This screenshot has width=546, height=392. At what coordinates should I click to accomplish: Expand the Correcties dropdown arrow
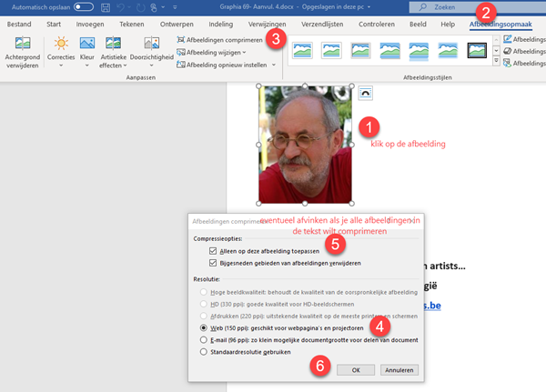click(x=61, y=65)
